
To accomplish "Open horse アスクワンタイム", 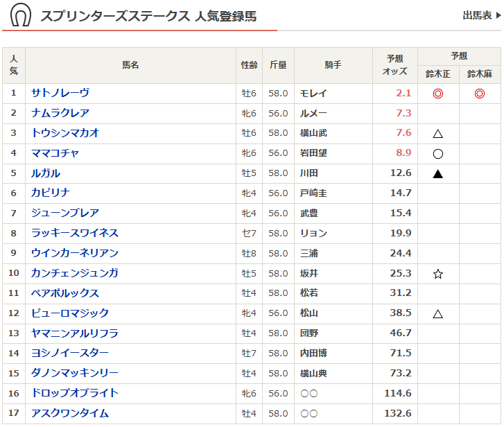I will click(70, 413).
